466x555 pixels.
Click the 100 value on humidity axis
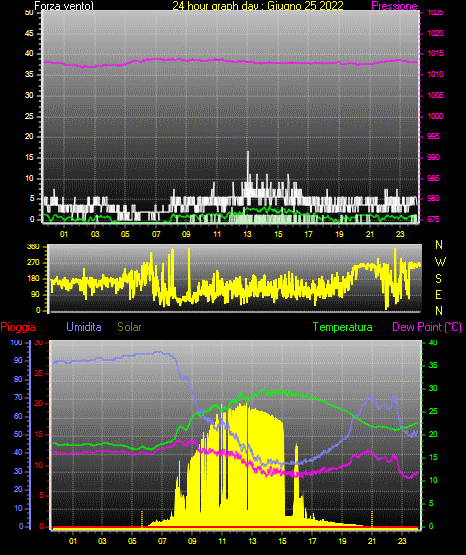[x=16, y=343]
